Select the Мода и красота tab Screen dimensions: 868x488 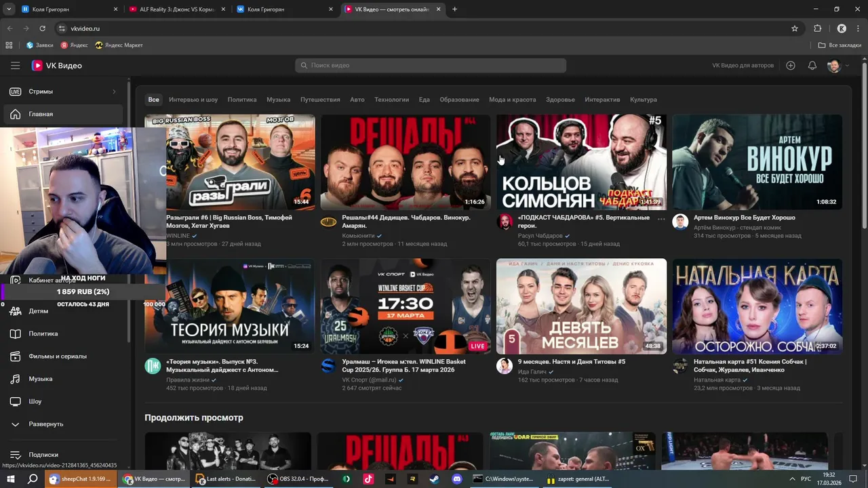click(x=512, y=100)
